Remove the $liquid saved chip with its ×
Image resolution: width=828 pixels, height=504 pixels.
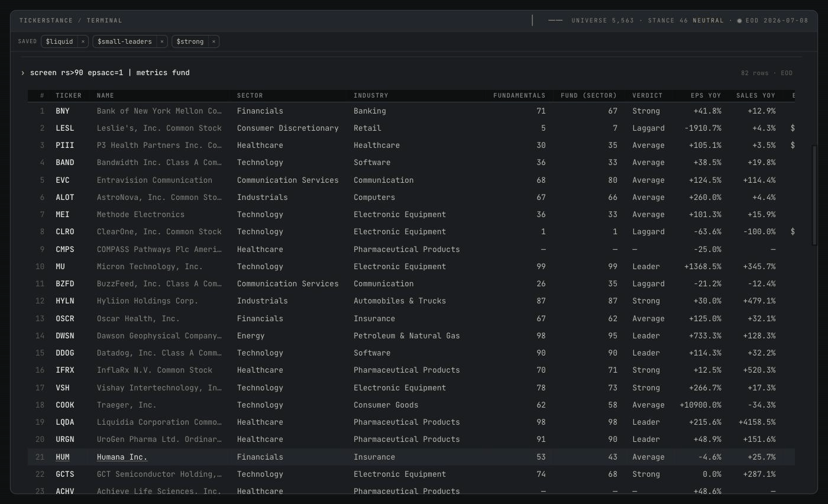click(x=83, y=41)
